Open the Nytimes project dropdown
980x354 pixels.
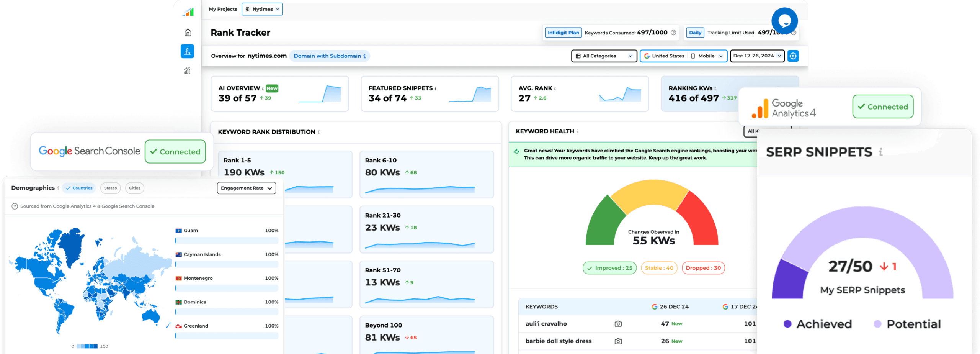pyautogui.click(x=262, y=9)
